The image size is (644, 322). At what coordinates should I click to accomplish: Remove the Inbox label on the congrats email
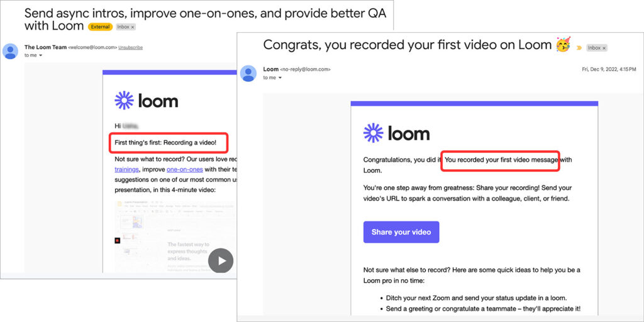pos(604,48)
